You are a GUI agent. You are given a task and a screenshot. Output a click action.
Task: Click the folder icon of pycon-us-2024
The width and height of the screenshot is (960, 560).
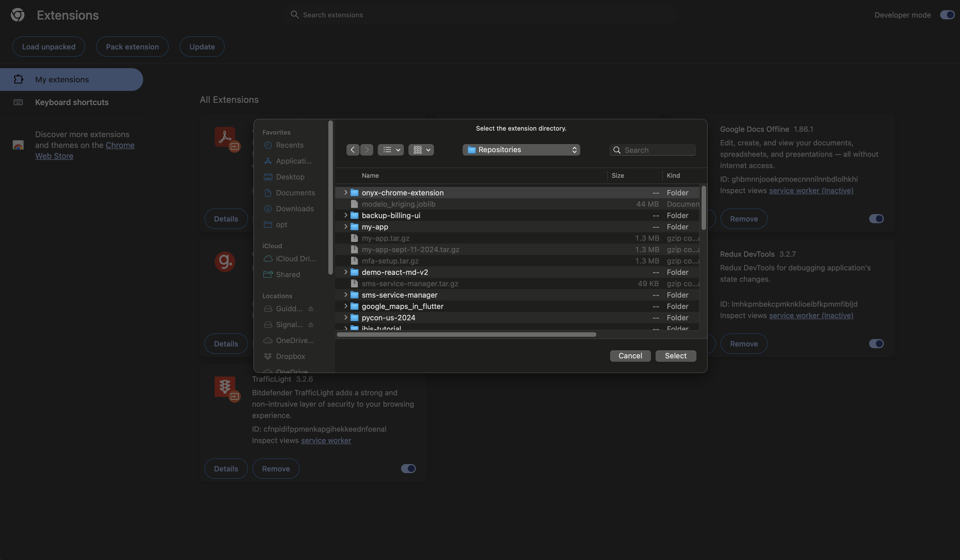tap(354, 318)
